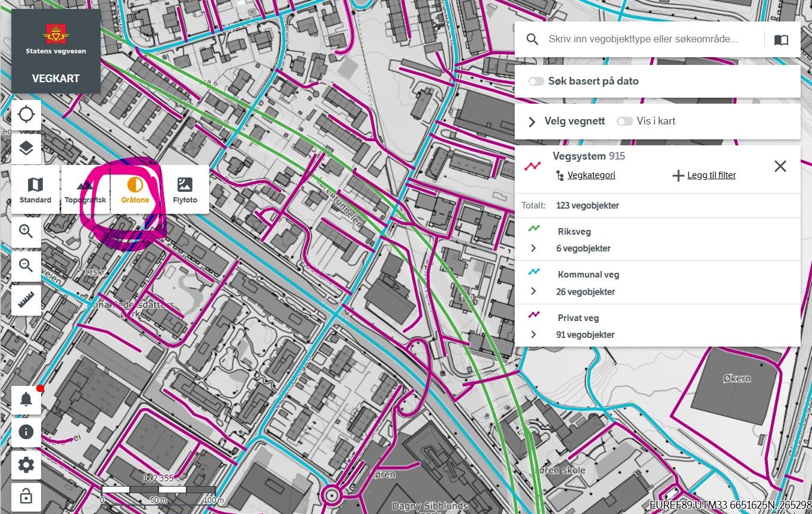Image resolution: width=812 pixels, height=514 pixels.
Task: Switch to Flyfoto base map
Action: [185, 189]
